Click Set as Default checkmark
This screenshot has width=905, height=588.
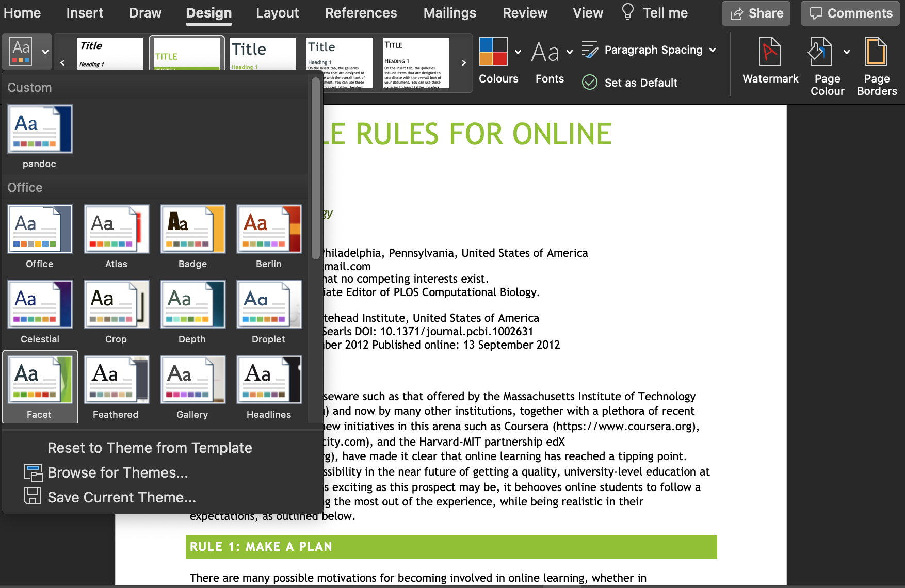590,83
